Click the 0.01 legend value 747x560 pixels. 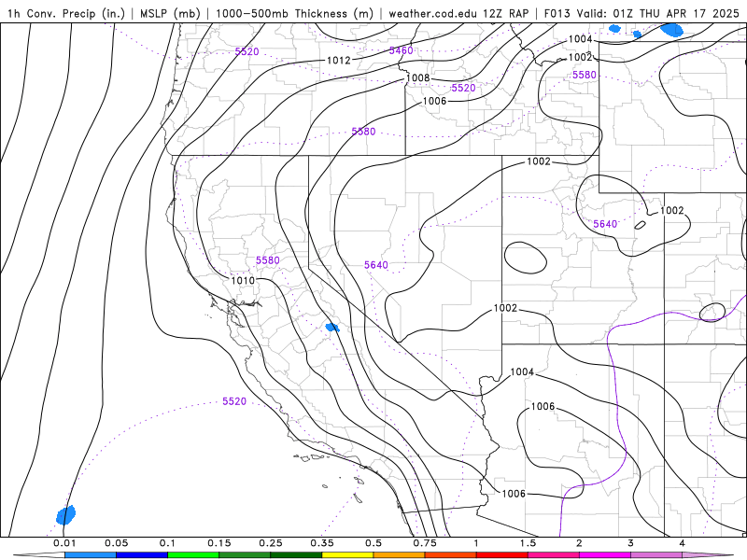pyautogui.click(x=64, y=543)
